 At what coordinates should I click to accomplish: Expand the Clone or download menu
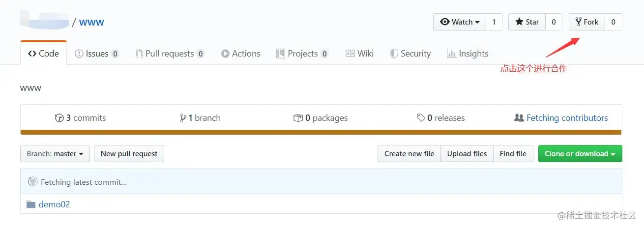[580, 154]
